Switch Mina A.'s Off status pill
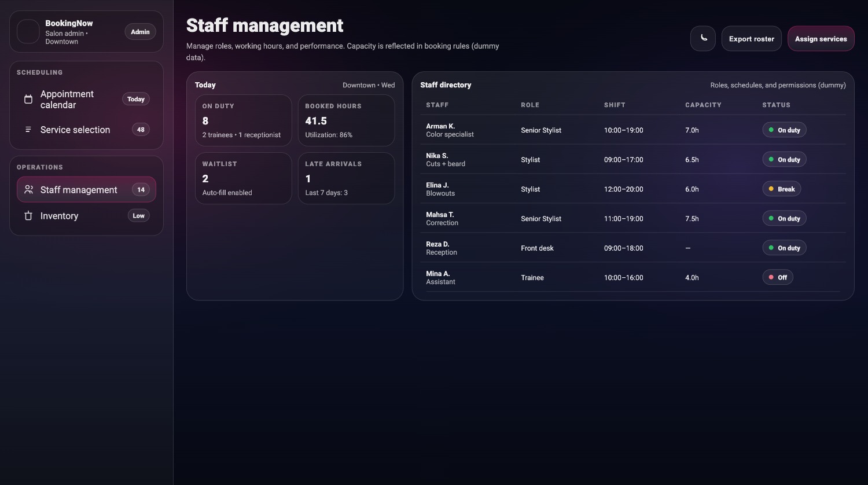This screenshot has width=868, height=485. tap(778, 277)
